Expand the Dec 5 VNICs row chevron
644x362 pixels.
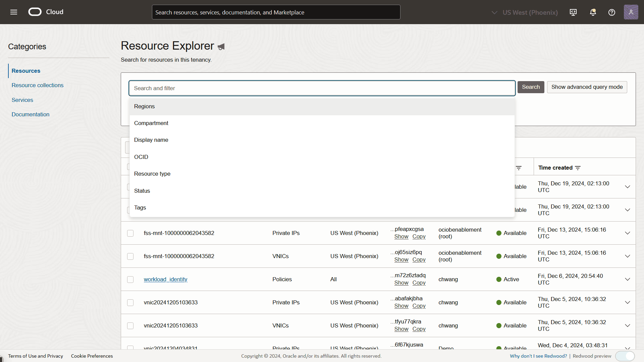[627, 325]
